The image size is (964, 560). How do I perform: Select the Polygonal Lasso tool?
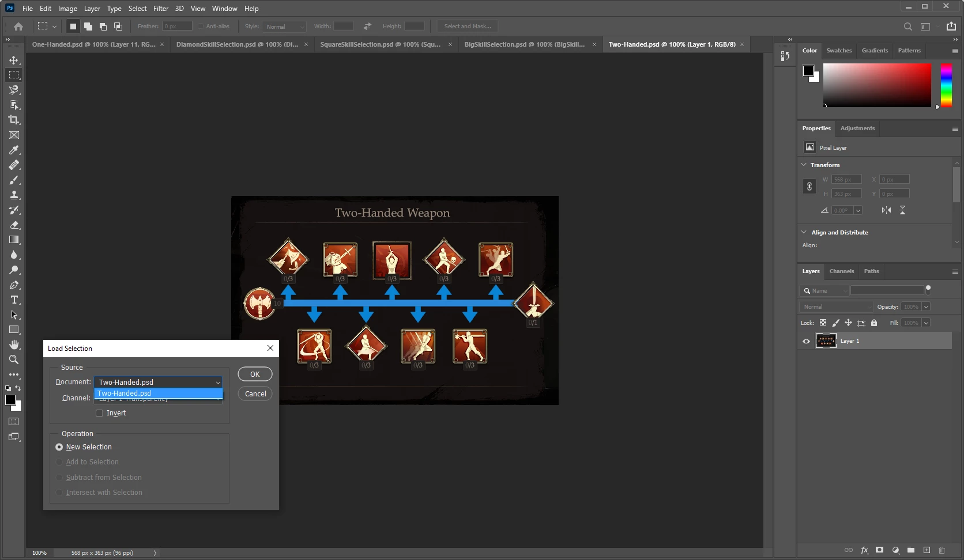click(14, 90)
